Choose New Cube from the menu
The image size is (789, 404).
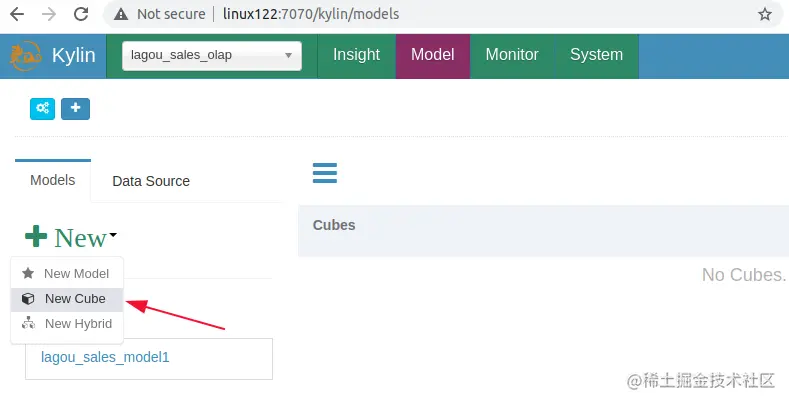tap(67, 299)
